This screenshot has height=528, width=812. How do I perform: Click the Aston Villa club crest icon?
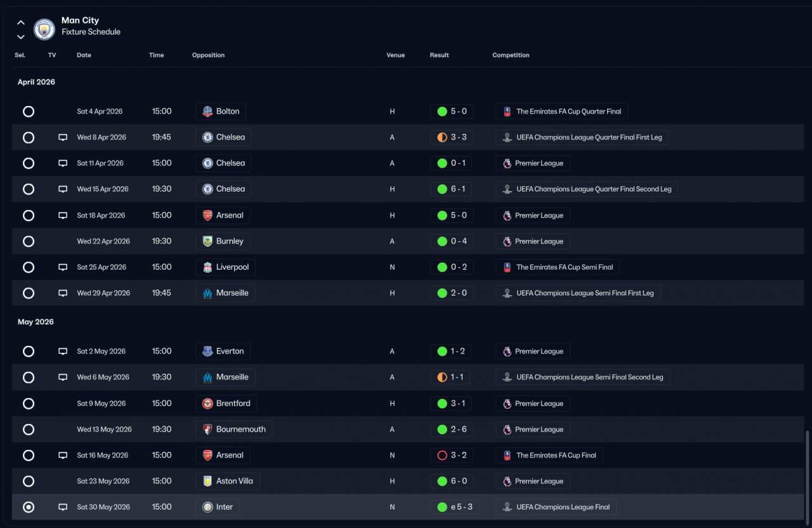tap(207, 481)
